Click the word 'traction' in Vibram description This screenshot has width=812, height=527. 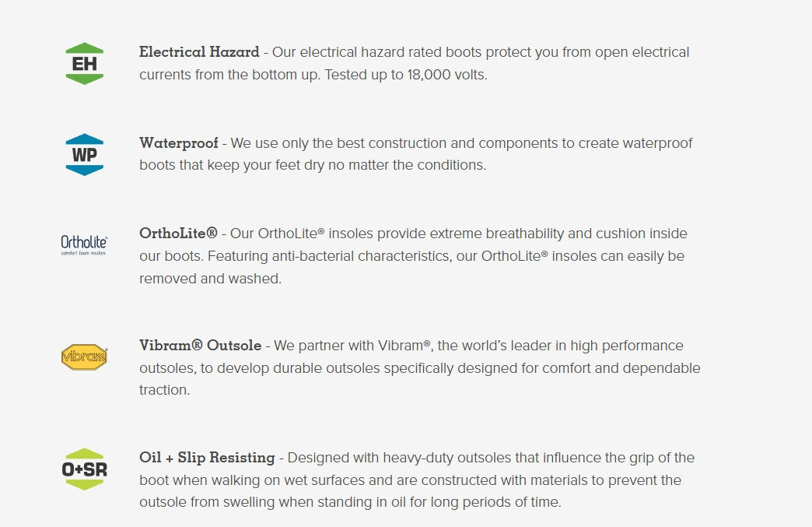[x=164, y=391]
